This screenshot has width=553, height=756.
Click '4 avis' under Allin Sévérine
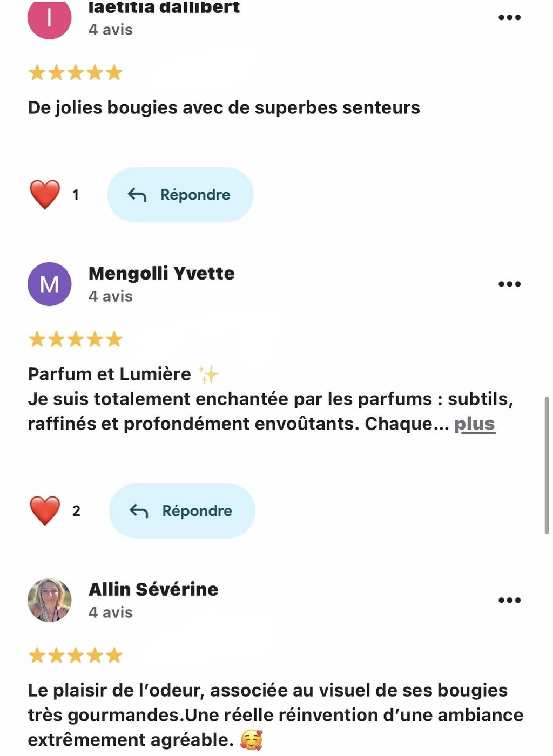click(x=111, y=612)
